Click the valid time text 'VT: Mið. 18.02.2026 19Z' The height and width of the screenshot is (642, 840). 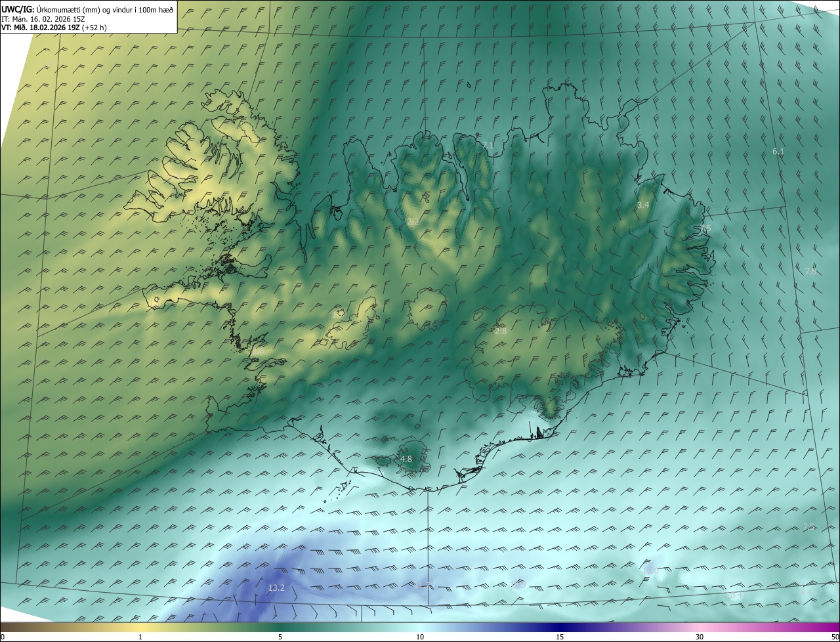[x=41, y=28]
